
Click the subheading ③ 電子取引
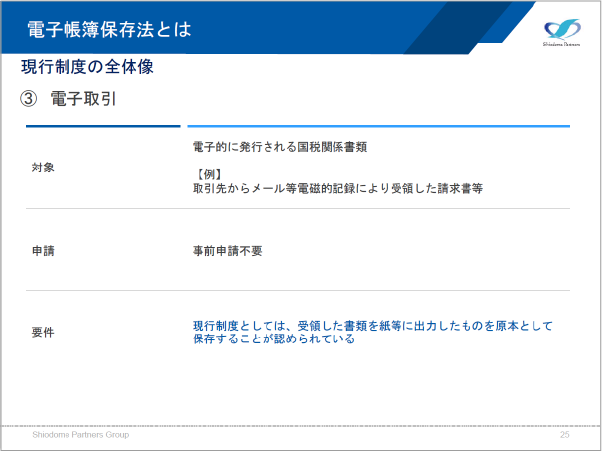coord(68,99)
